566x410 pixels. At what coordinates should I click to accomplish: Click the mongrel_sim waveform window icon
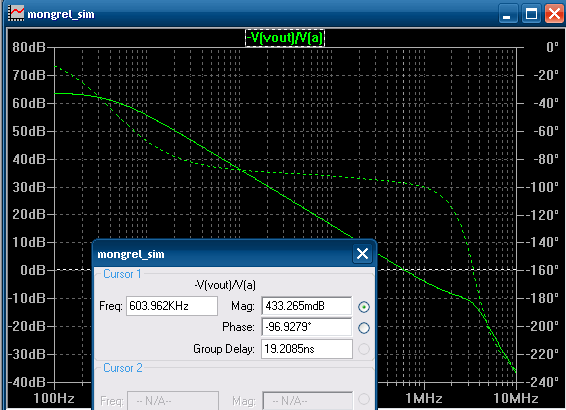[x=16, y=13]
